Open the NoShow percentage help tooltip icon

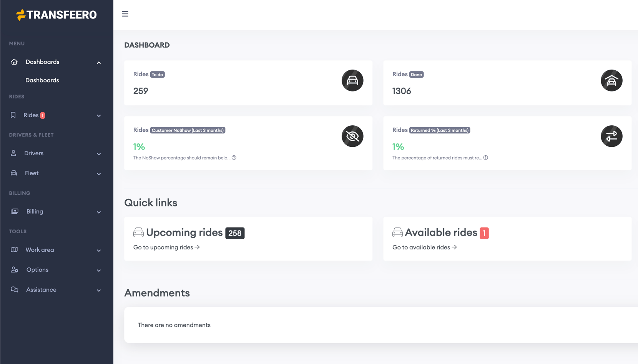point(234,158)
